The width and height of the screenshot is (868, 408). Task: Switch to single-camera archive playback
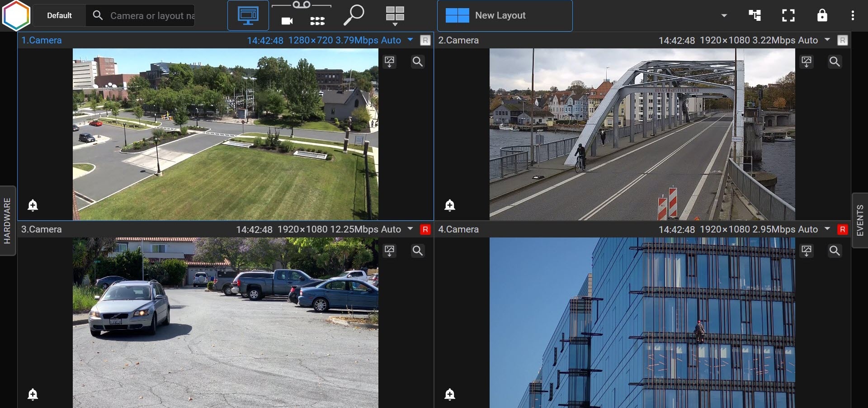click(x=287, y=21)
